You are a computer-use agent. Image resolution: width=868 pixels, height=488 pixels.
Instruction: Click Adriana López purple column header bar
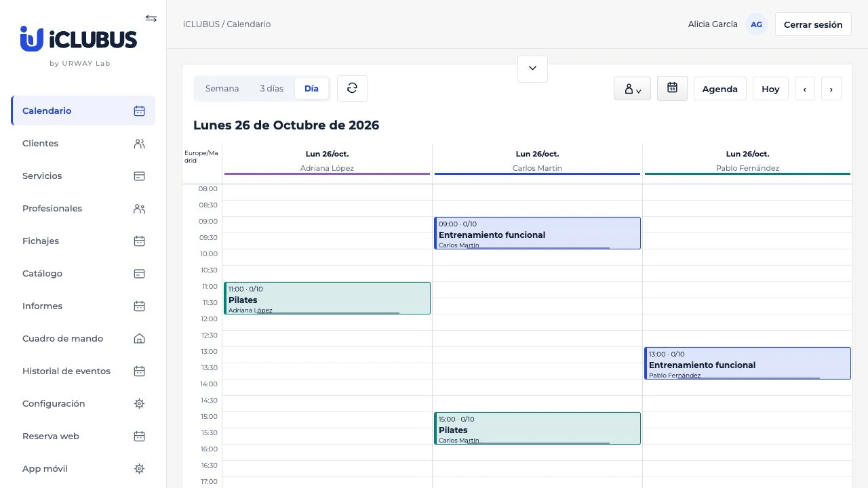point(327,174)
